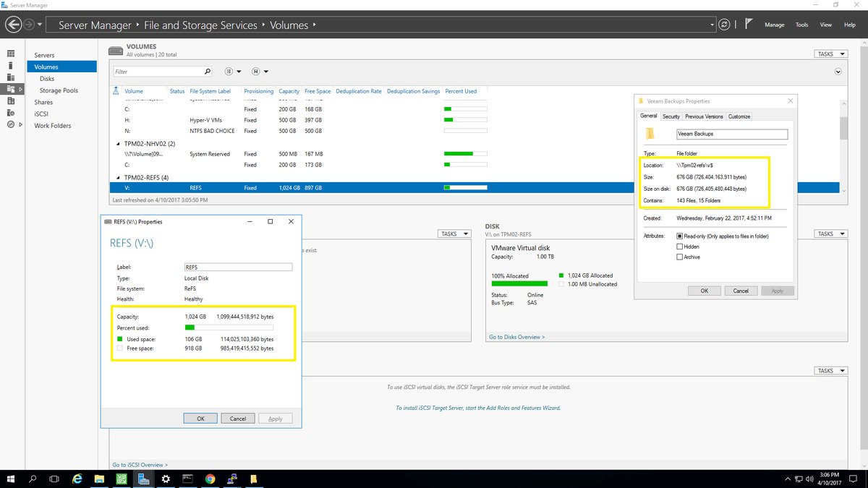Open the navigation history dropdown arrow
The width and height of the screenshot is (868, 488).
(40, 25)
